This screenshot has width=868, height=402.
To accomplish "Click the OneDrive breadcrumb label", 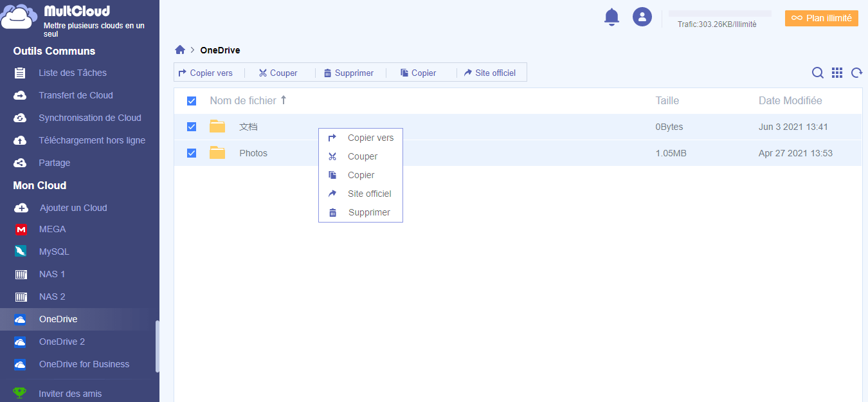I will (x=220, y=50).
